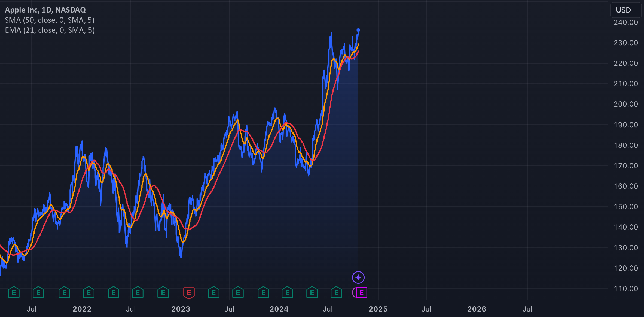This screenshot has width=644, height=317.
Task: Click the 230.00 price axis label
Action: click(626, 43)
